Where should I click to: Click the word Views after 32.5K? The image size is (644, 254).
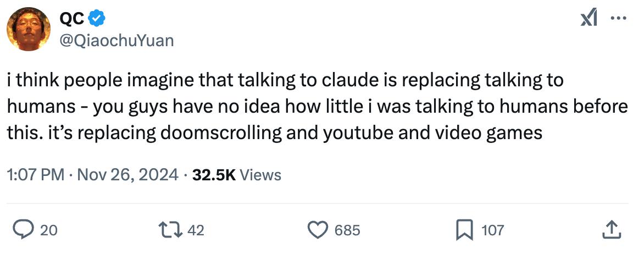pos(260,175)
